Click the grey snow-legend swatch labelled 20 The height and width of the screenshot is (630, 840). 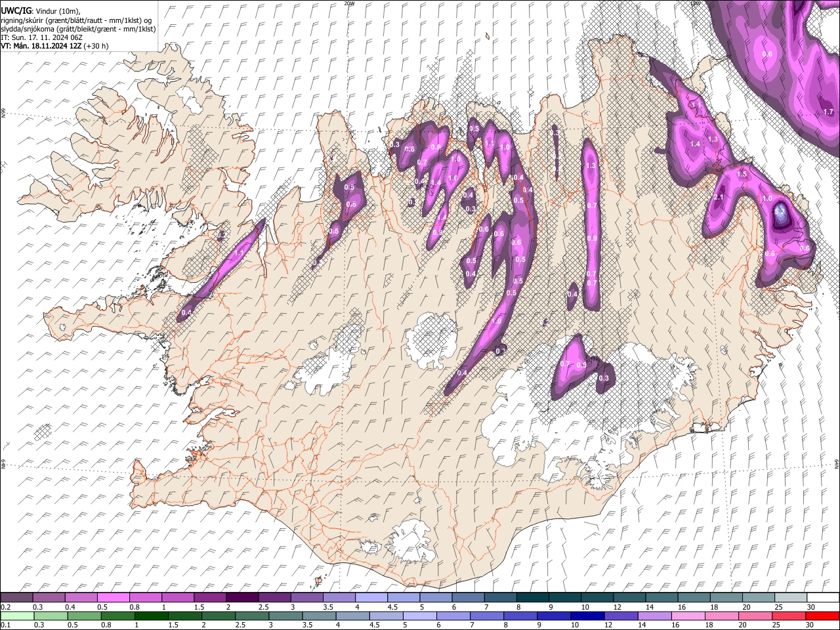[757, 597]
